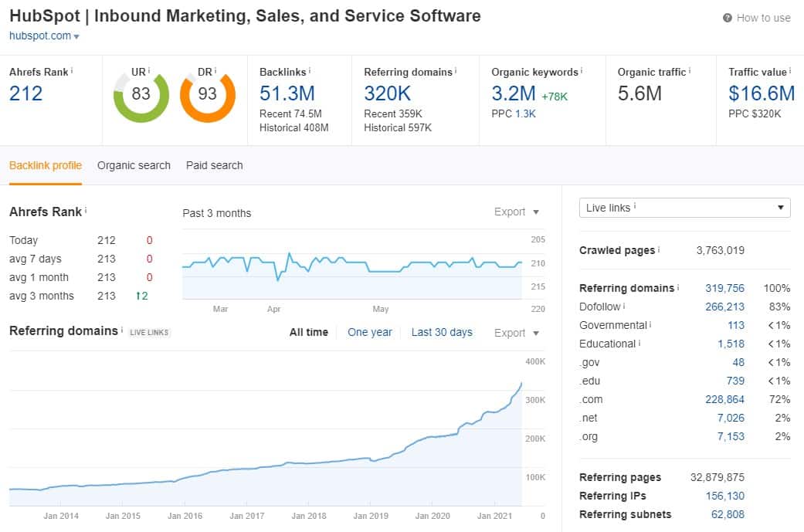Image resolution: width=804 pixels, height=532 pixels.
Task: Open the 739 .edu domains link
Action: pyautogui.click(x=735, y=381)
